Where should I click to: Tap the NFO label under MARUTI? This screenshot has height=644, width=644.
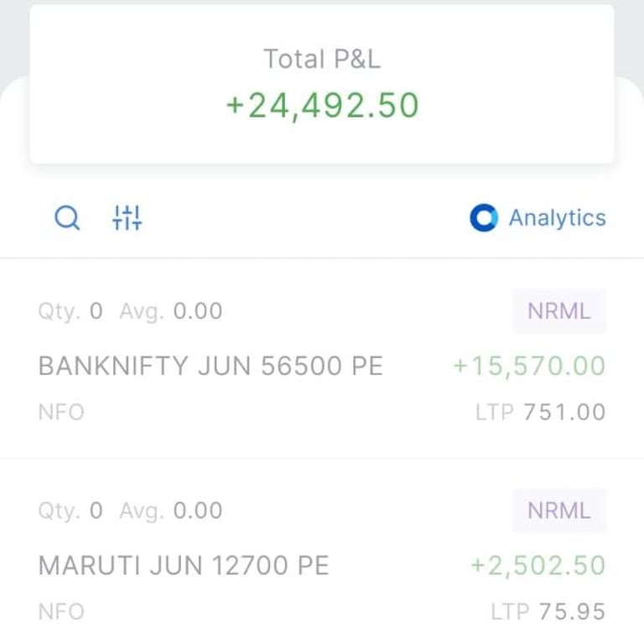point(61,611)
